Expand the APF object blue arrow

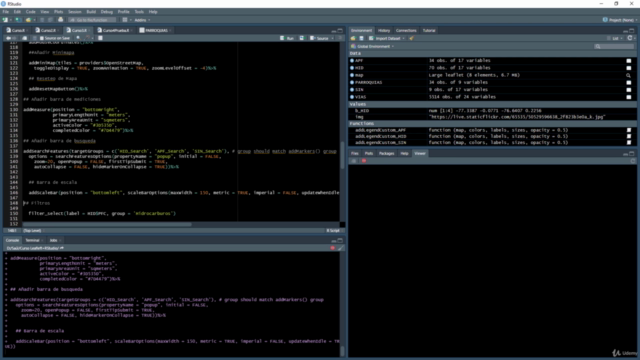[352, 60]
